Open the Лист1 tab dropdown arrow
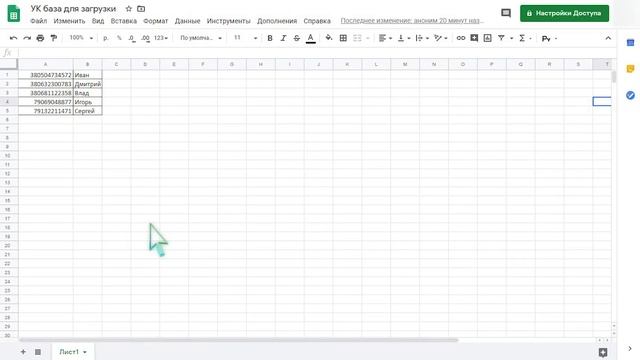 click(x=85, y=352)
